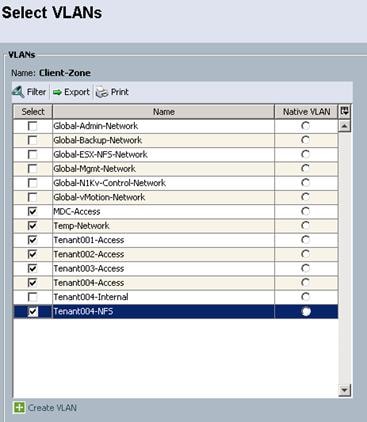Select the Global-Admin-Network name cell
The height and width of the screenshot is (422, 367).
(163, 126)
